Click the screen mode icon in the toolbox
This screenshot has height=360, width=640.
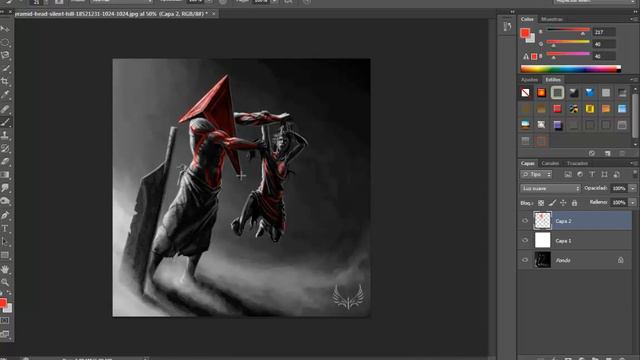(x=5, y=334)
